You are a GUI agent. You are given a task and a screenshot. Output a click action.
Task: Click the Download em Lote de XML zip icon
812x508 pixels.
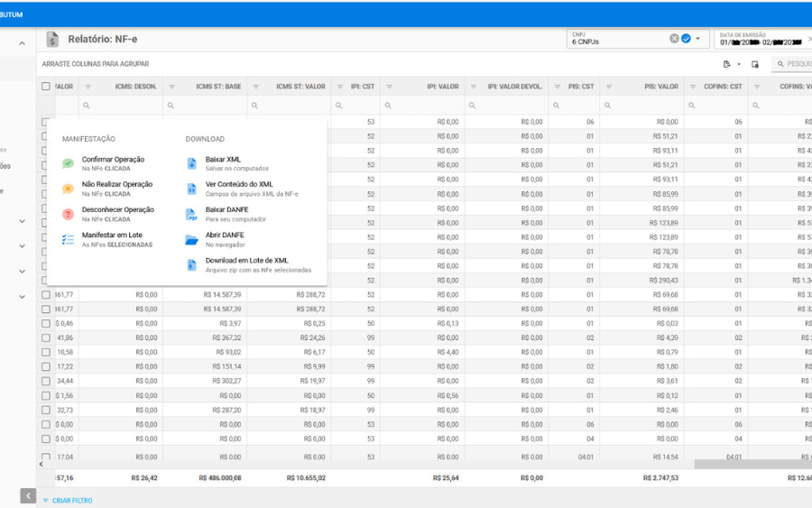coord(191,264)
